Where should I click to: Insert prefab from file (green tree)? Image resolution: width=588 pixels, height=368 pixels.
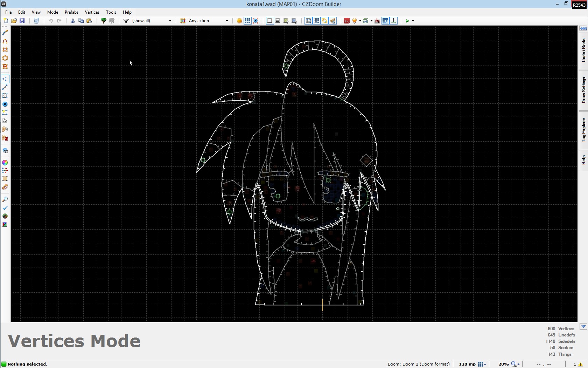pos(104,21)
